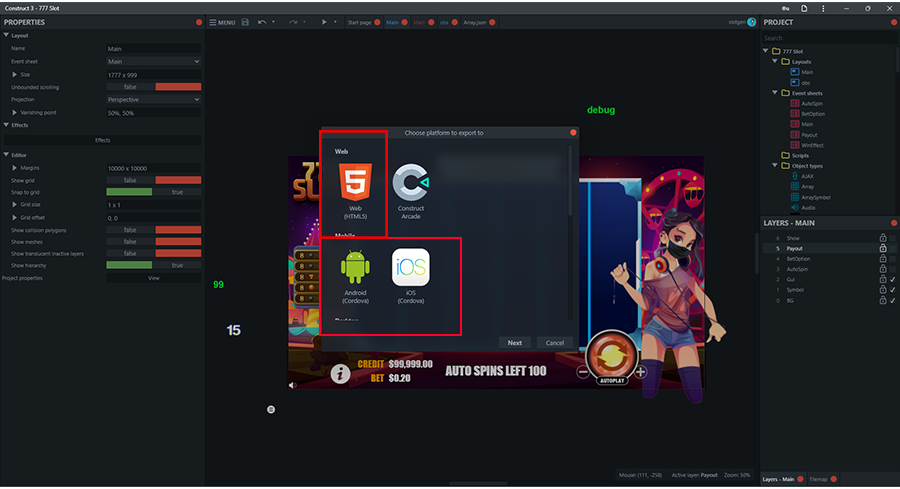
Task: Collapse the Effects section
Action: tap(6, 125)
